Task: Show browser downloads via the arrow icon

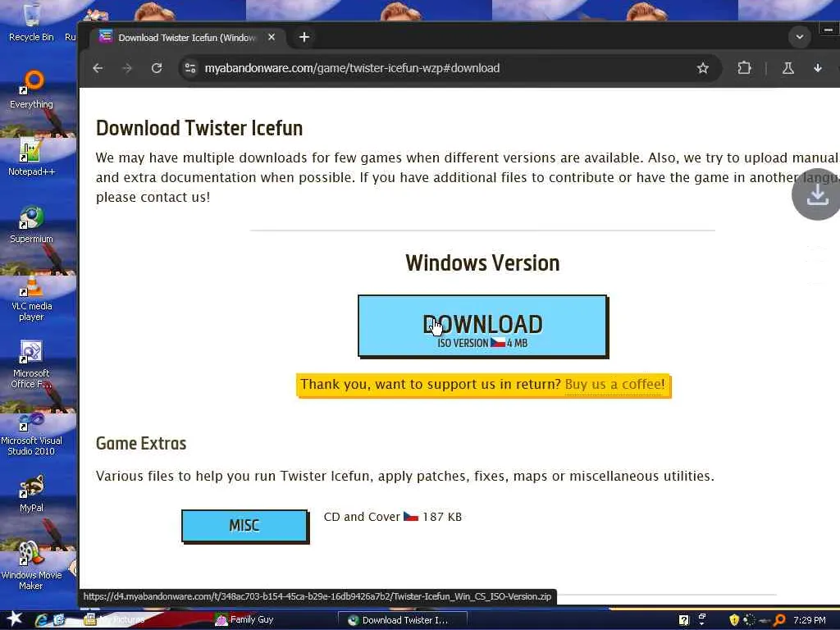Action: click(x=818, y=68)
